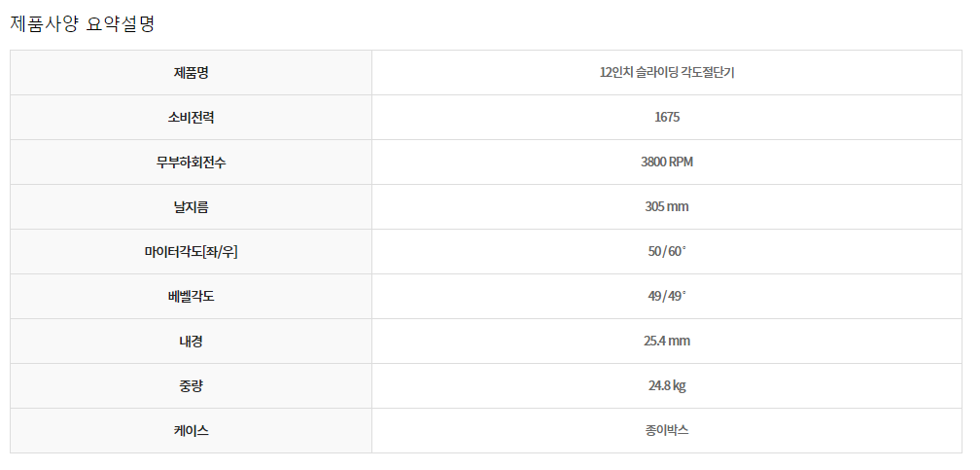Click the 25.4 mm inner diameter value

click(666, 342)
